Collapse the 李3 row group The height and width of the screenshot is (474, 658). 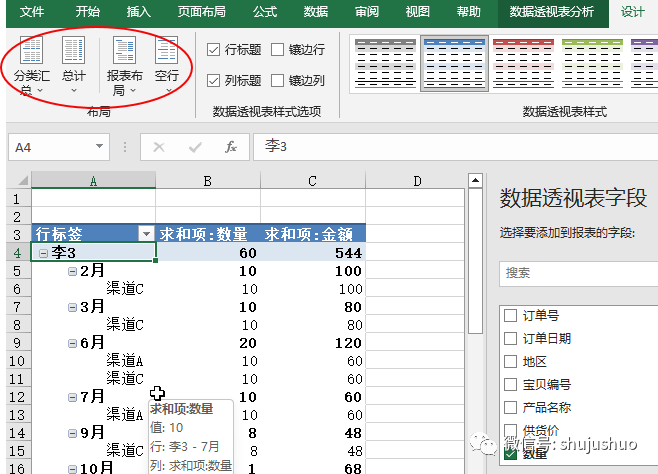[x=43, y=254]
